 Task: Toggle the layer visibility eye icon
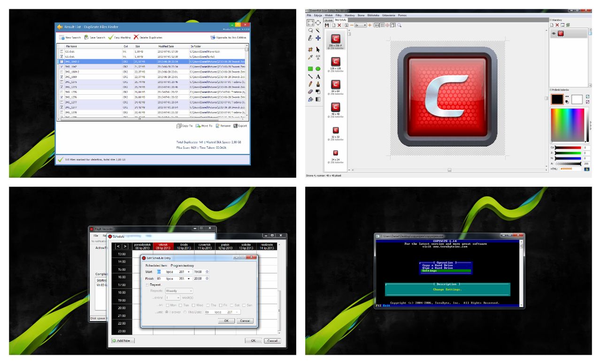pyautogui.click(x=554, y=33)
